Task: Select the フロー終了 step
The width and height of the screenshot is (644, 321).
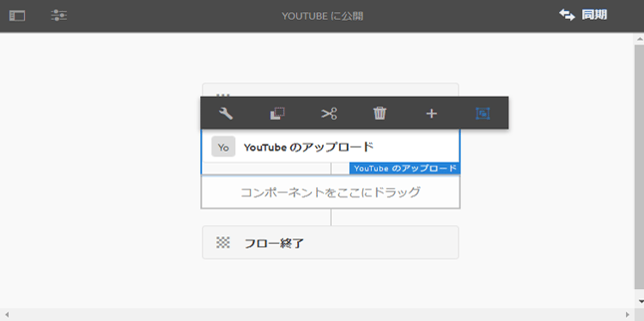Action: point(331,242)
